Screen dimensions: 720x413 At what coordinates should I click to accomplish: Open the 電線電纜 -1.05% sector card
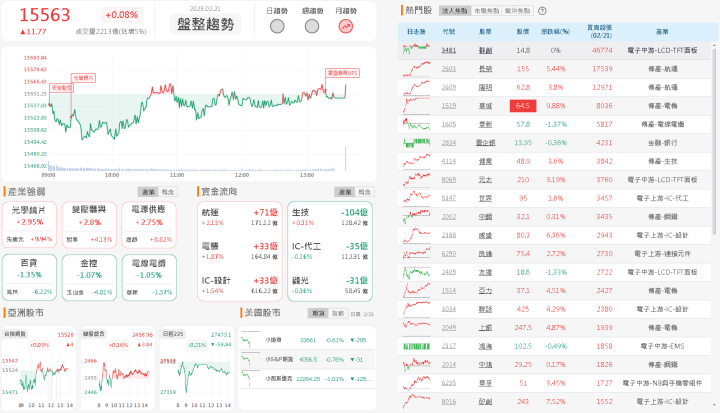click(x=149, y=277)
